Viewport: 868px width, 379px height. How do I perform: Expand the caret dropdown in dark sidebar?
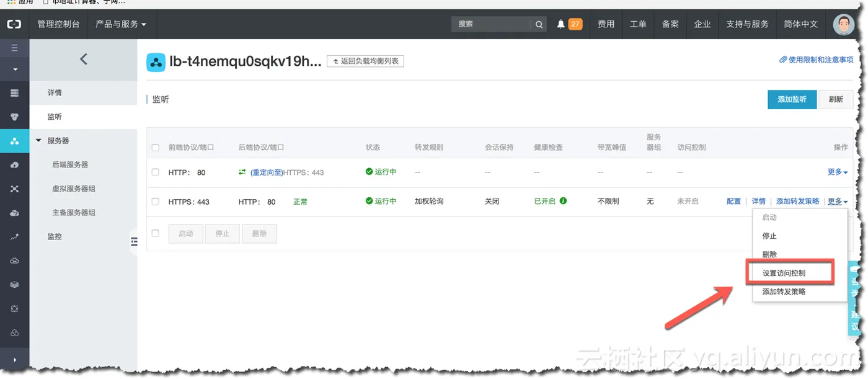[14, 69]
